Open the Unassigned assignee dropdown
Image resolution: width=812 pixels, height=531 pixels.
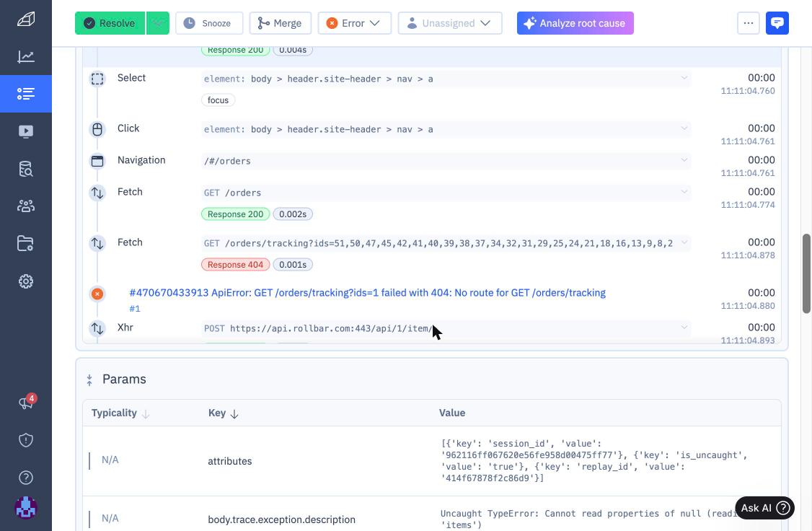click(x=450, y=23)
